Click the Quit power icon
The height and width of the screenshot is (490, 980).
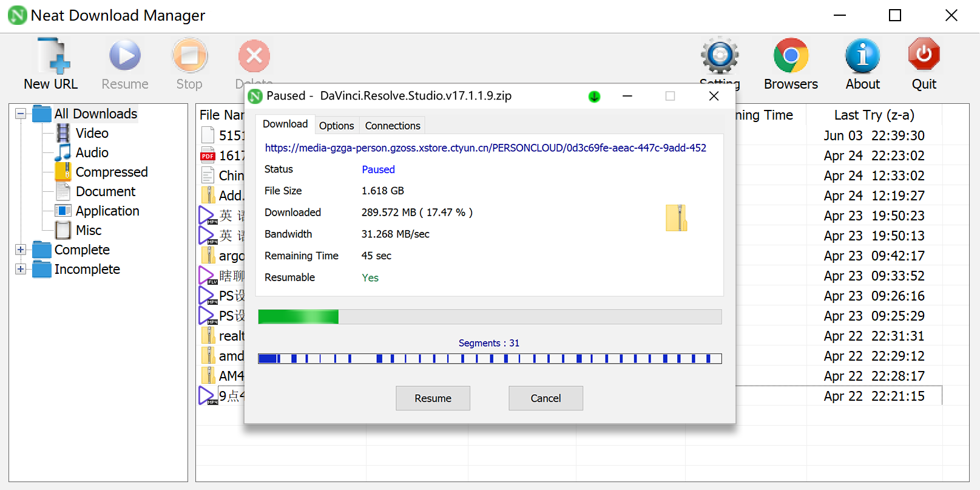924,55
